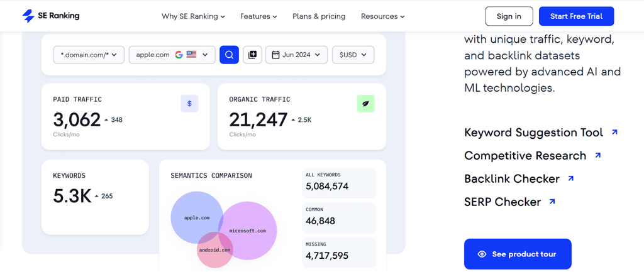The height and width of the screenshot is (272, 644).
Task: Click the add-comparison plus icon button
Action: coord(253,55)
